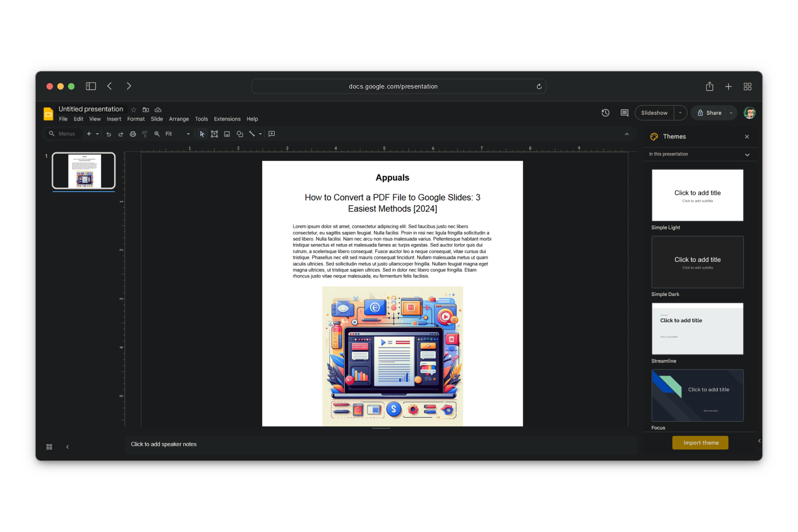Apply the Simple Dark theme
The height and width of the screenshot is (532, 798).
[x=697, y=262]
